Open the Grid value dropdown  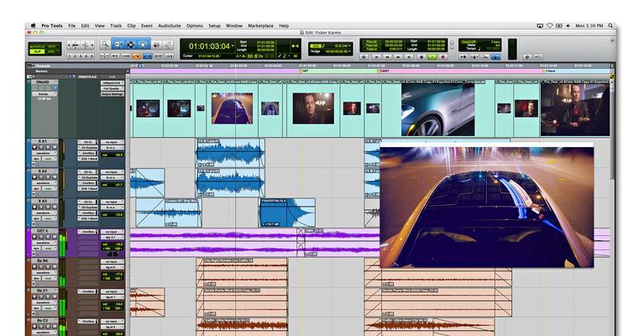pyautogui.click(x=349, y=45)
